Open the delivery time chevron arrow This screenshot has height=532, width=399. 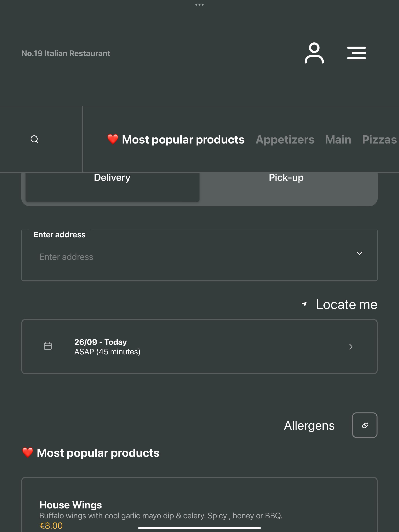(x=351, y=347)
